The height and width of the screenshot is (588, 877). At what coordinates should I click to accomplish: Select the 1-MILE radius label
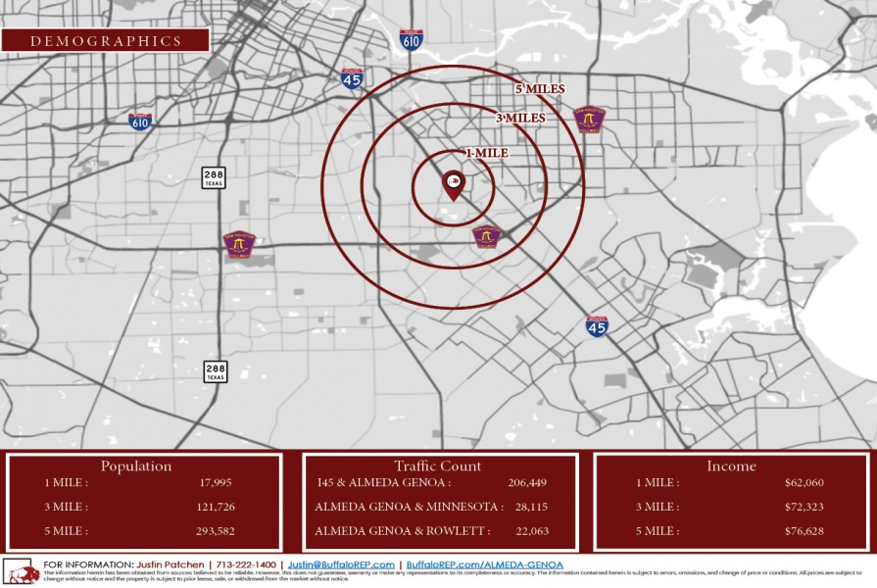(487, 152)
